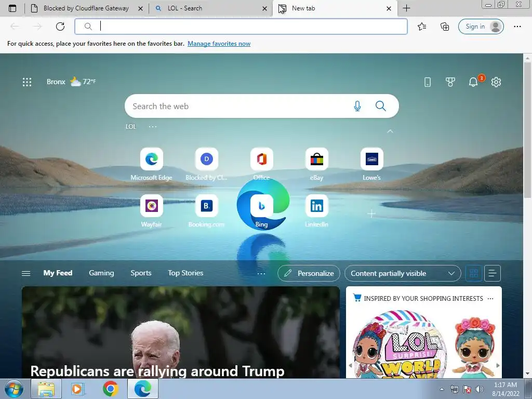Screen dimensions: 532x399
Task: Open Windows Explorer from taskbar
Action: point(46,389)
